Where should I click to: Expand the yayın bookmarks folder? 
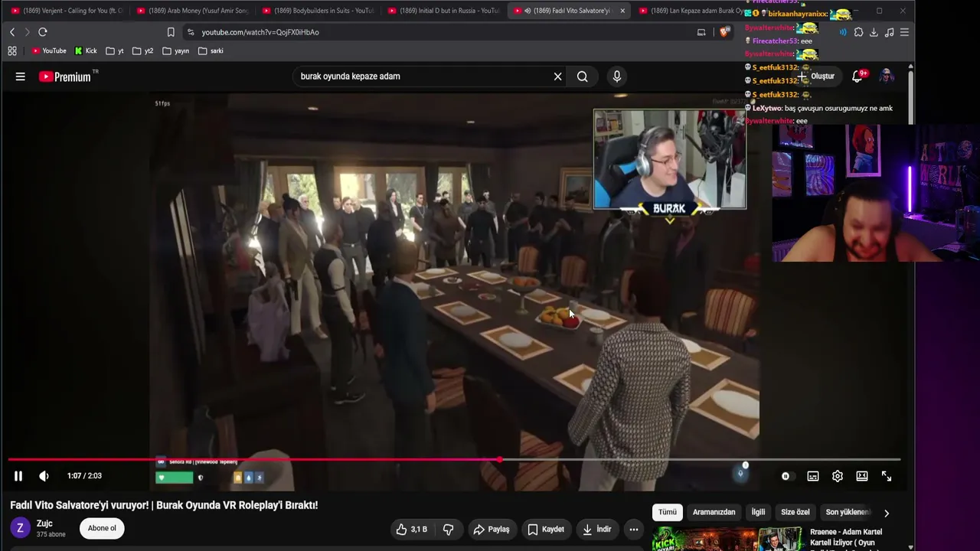(x=176, y=51)
